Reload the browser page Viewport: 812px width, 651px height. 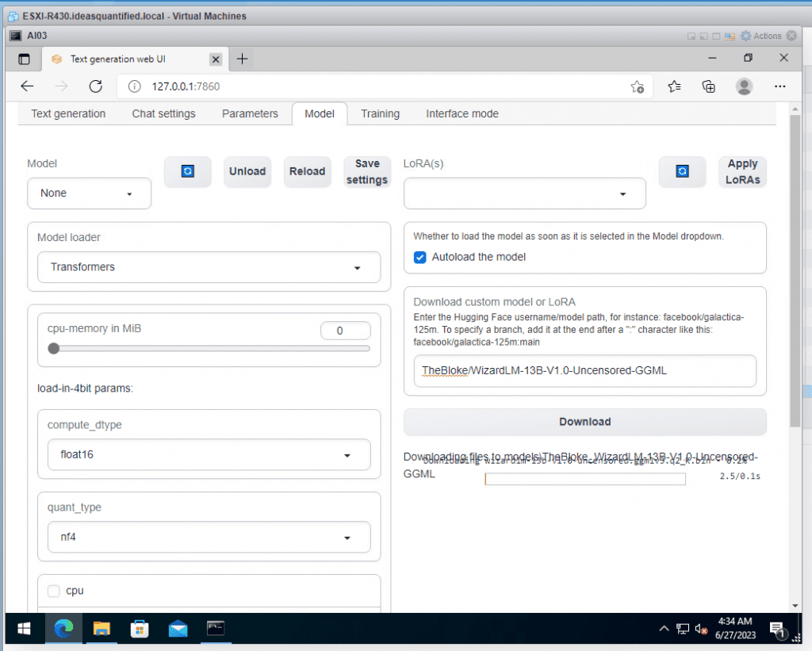point(96,86)
